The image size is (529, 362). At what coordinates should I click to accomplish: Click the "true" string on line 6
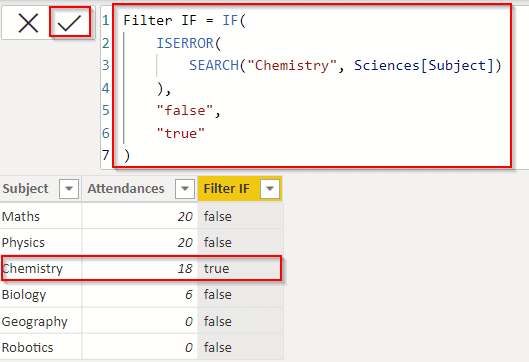pyautogui.click(x=180, y=133)
